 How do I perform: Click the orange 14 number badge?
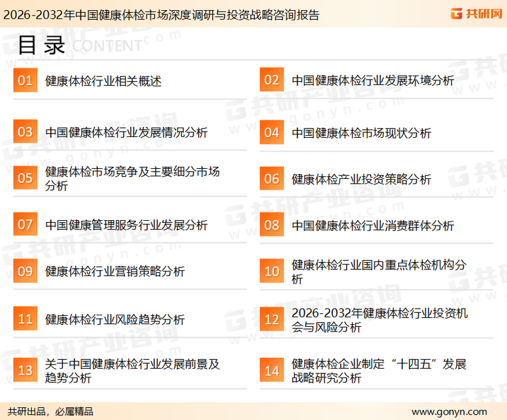click(272, 370)
